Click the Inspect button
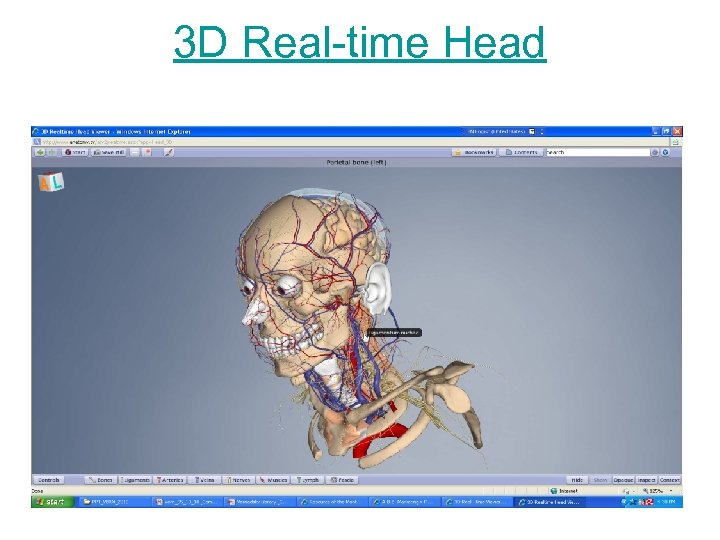 pos(646,480)
